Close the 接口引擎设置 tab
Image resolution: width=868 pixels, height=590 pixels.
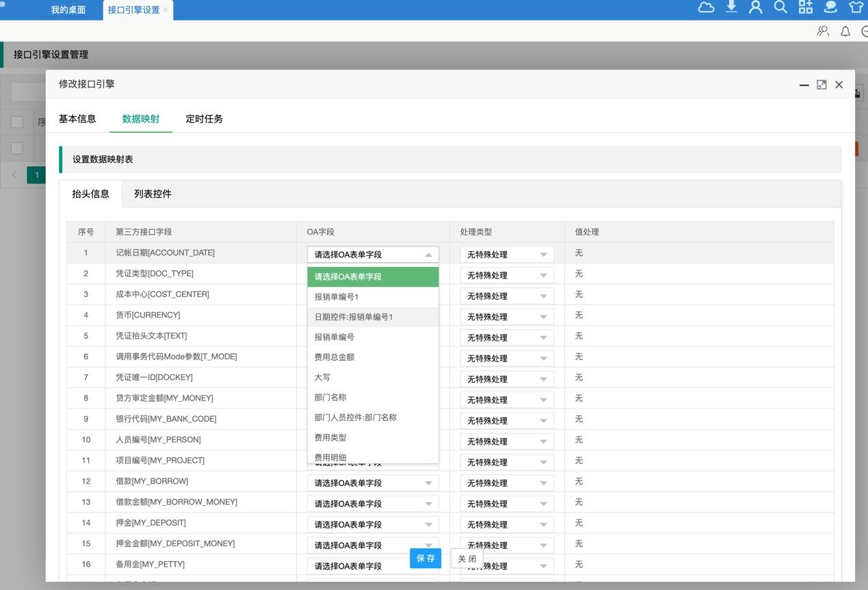[x=166, y=10]
